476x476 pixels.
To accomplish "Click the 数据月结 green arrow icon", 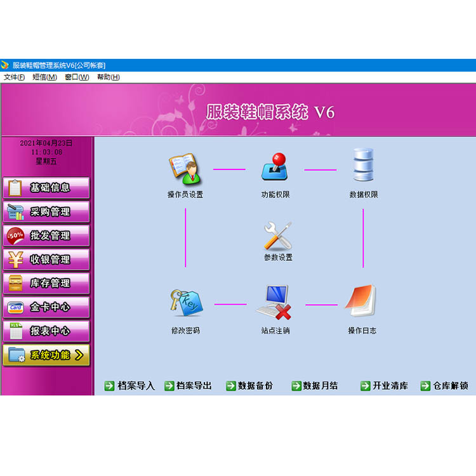I will tap(296, 385).
